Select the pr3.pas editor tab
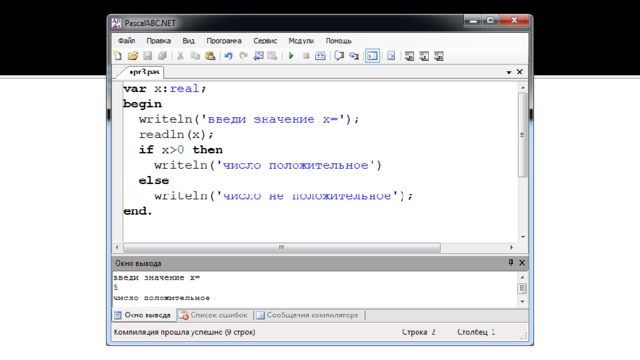This screenshot has width=640, height=360. [144, 72]
